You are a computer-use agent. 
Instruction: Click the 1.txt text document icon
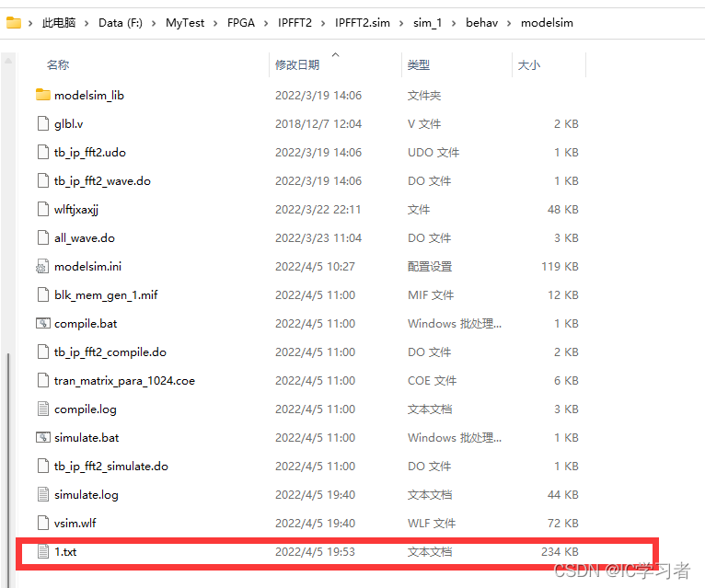[42, 551]
